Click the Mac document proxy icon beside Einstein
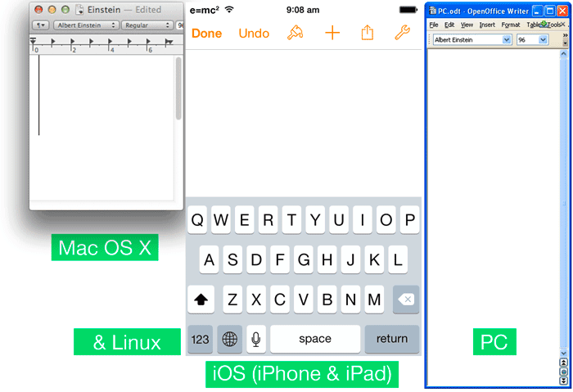 79,10
